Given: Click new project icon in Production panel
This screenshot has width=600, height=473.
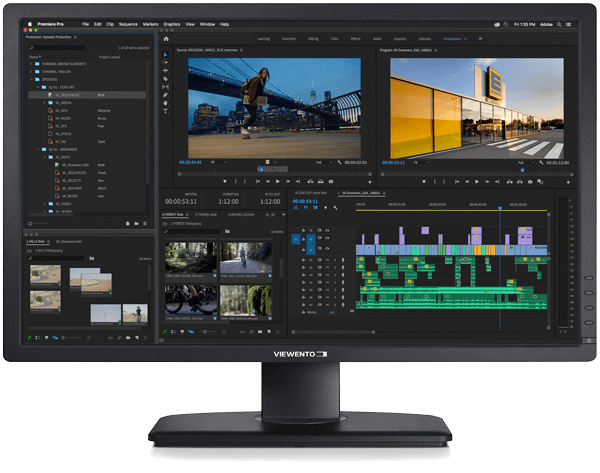Looking at the screenshot, I should [128, 223].
